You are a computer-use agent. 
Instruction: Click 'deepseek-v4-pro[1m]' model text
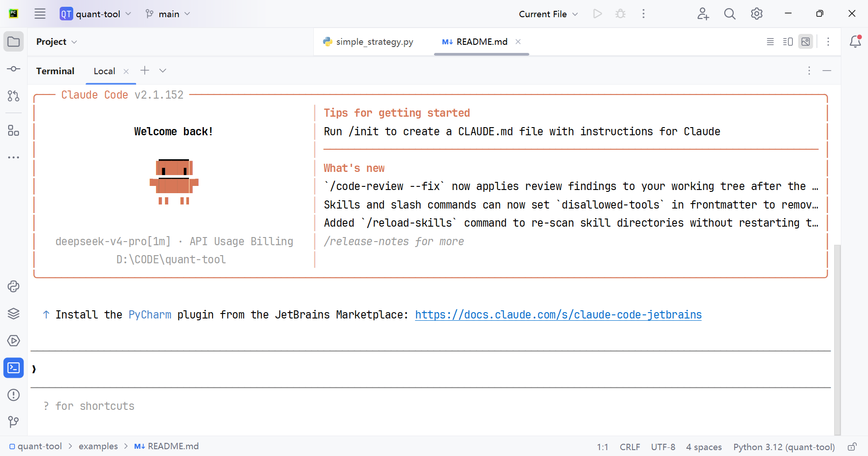[x=113, y=242]
